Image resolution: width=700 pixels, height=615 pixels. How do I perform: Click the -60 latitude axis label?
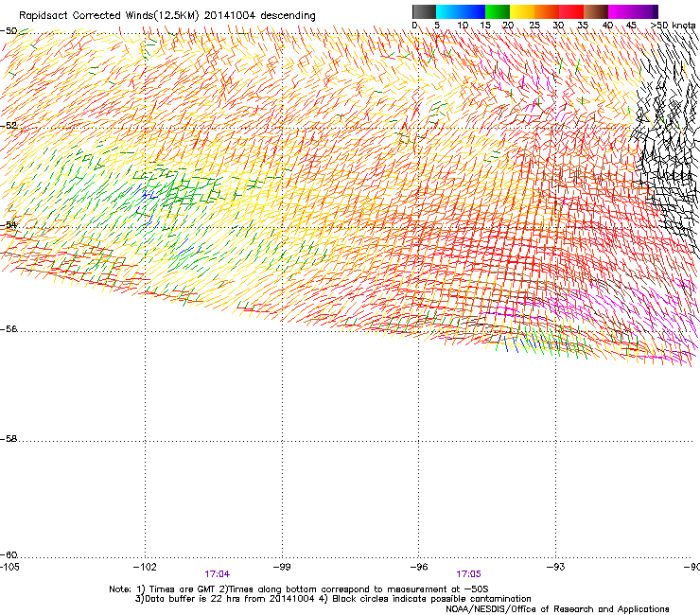coord(9,555)
